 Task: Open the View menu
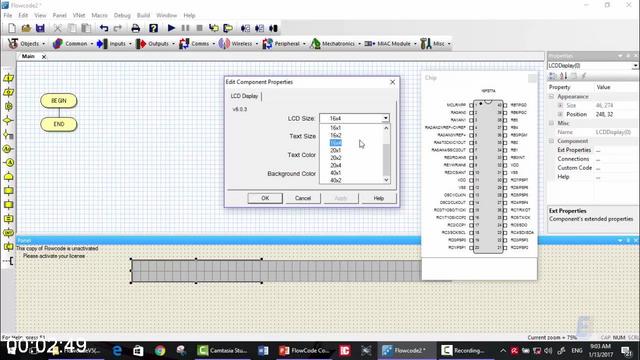[x=40, y=15]
